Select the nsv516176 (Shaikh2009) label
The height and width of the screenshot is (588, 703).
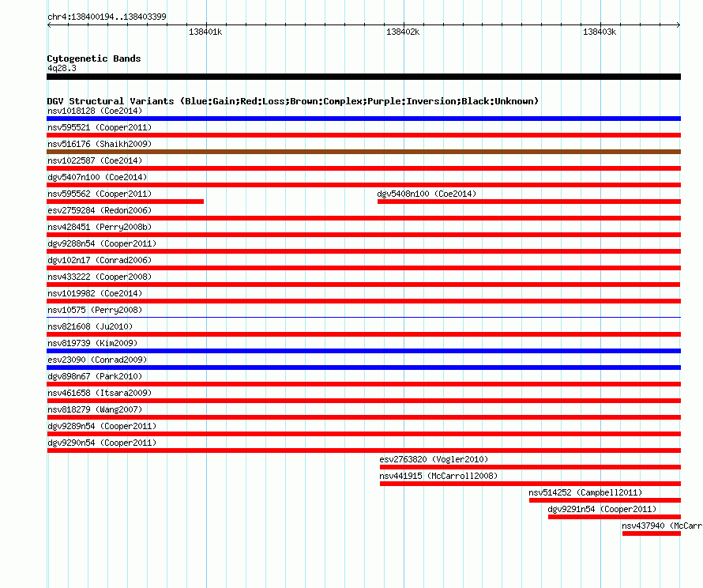click(100, 144)
